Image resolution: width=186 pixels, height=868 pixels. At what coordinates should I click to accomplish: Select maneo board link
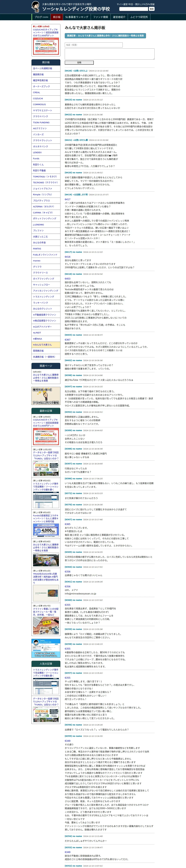tap(46, 261)
